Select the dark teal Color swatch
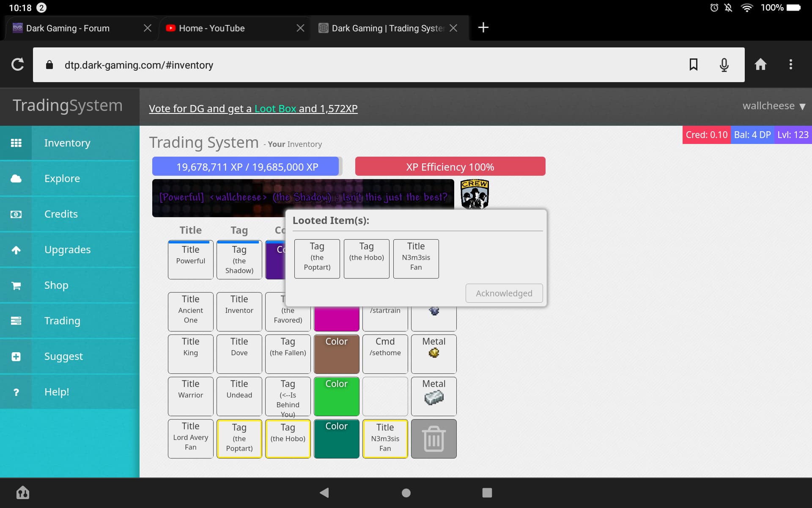This screenshot has height=508, width=812. pyautogui.click(x=337, y=439)
